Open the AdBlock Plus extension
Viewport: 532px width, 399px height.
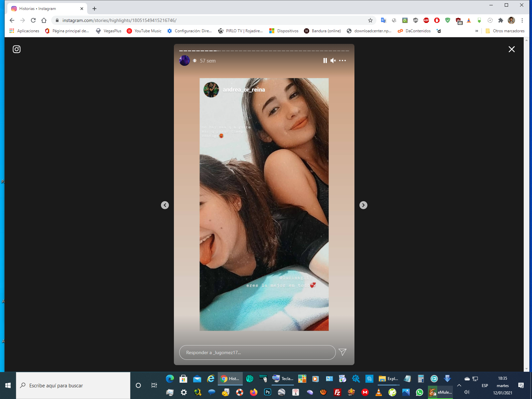[x=426, y=20]
